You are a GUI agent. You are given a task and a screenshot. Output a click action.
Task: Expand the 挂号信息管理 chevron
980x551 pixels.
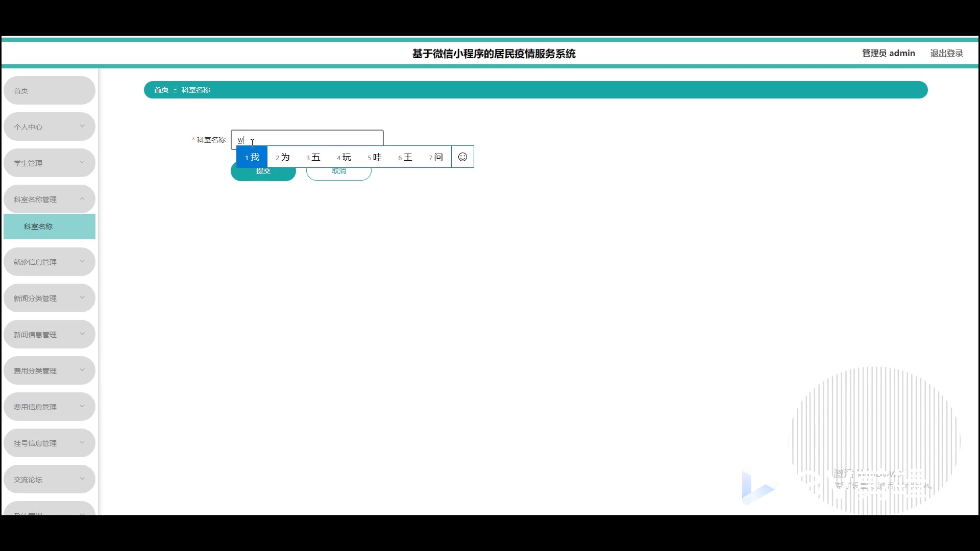click(82, 442)
